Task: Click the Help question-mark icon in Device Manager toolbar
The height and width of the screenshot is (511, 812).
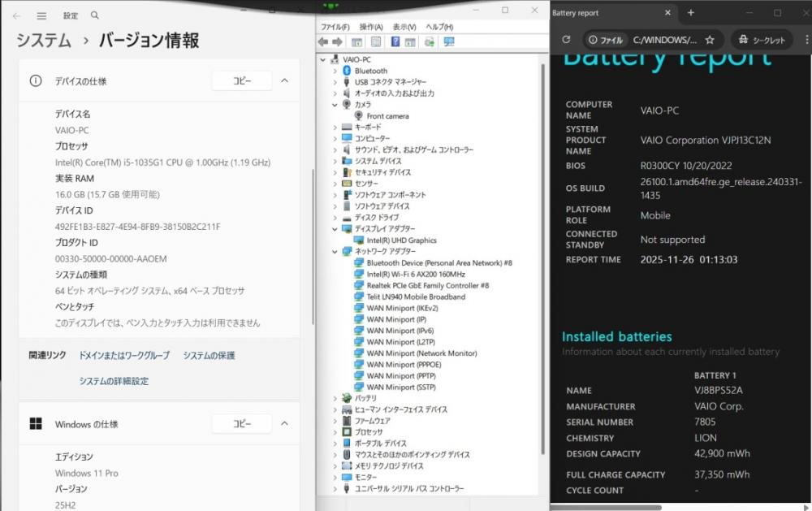Action: 395,42
